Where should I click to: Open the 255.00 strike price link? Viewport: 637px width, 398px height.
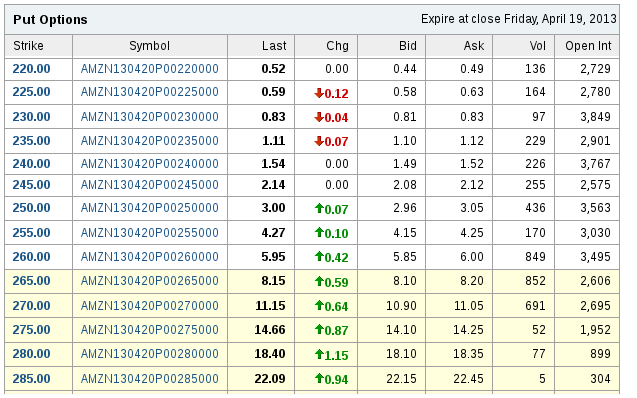click(31, 233)
